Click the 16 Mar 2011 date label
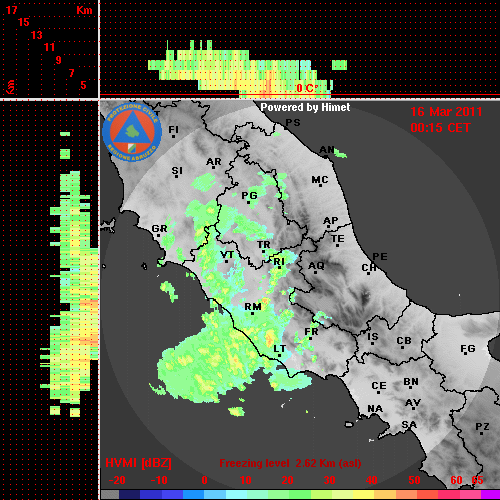This screenshot has height=500, width=500. (x=446, y=112)
